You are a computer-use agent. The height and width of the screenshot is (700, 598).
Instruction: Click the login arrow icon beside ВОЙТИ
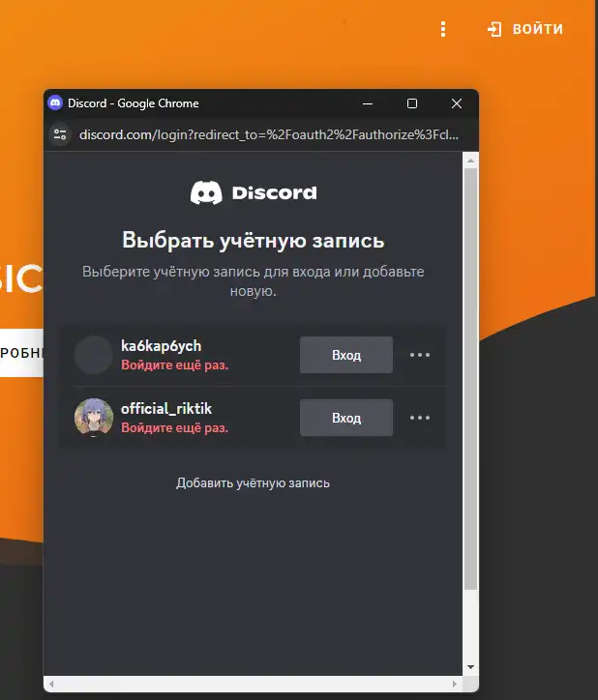tap(494, 29)
